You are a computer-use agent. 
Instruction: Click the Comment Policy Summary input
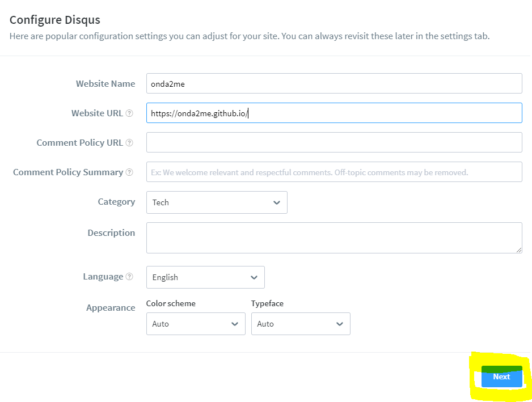pos(334,172)
